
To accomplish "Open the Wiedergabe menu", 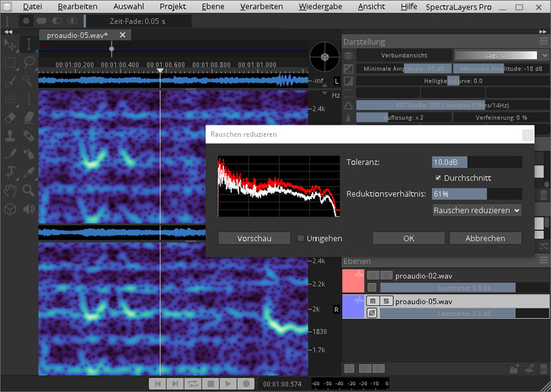I will point(320,6).
